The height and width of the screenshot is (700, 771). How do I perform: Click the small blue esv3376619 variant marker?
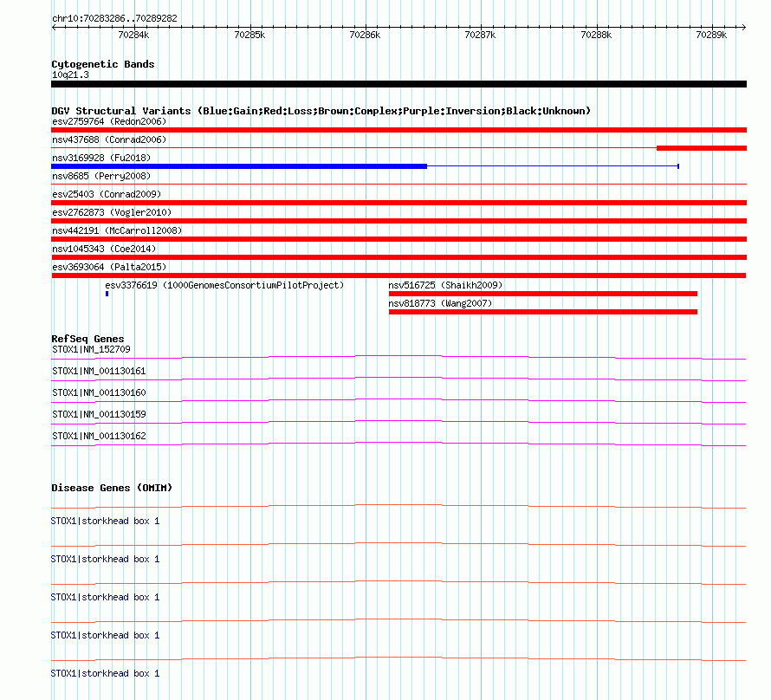coord(107,294)
